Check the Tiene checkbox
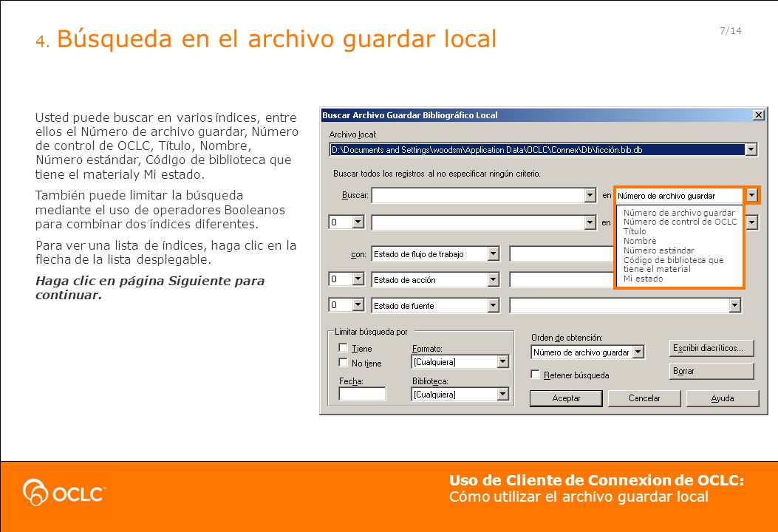The height and width of the screenshot is (532, 778). click(x=343, y=348)
